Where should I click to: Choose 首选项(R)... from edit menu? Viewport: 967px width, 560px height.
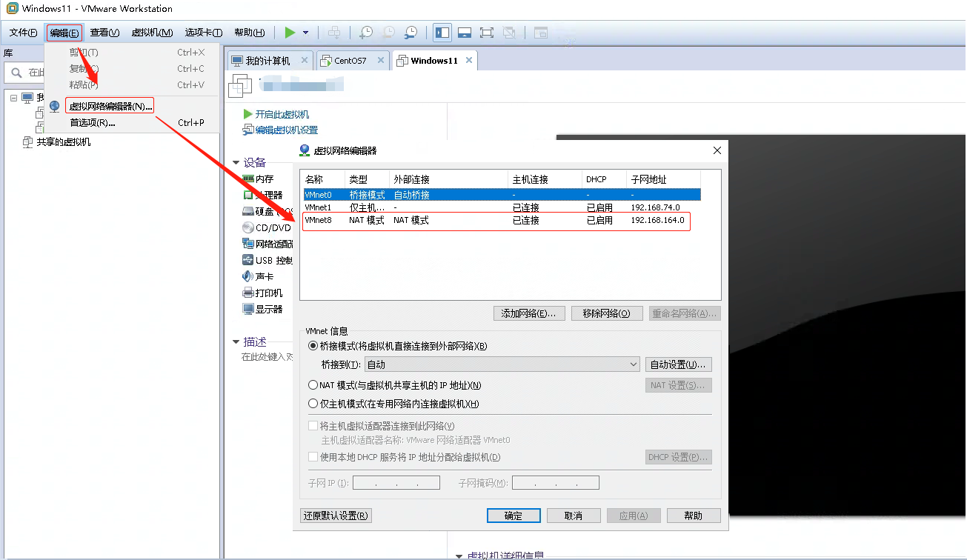93,123
